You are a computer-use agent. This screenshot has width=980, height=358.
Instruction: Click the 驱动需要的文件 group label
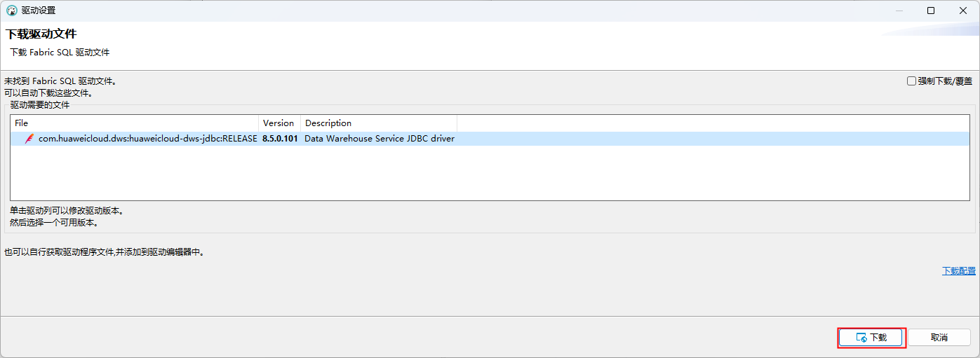pyautogui.click(x=40, y=104)
